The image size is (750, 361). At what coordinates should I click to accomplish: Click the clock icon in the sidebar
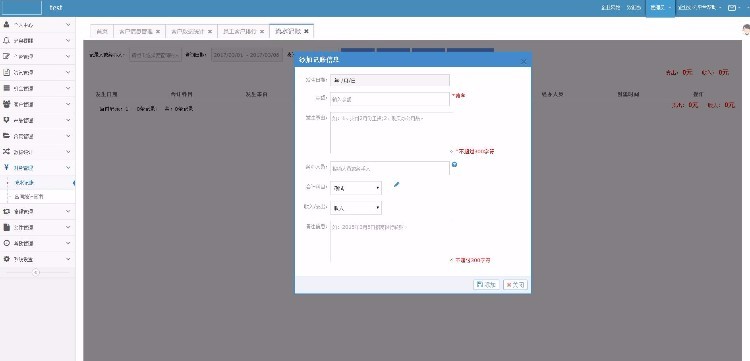point(6,243)
